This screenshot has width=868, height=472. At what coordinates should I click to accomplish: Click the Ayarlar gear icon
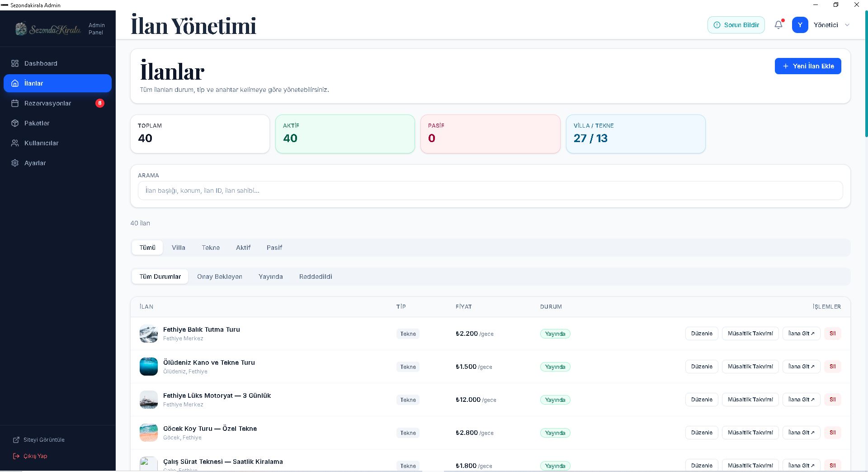[15, 163]
